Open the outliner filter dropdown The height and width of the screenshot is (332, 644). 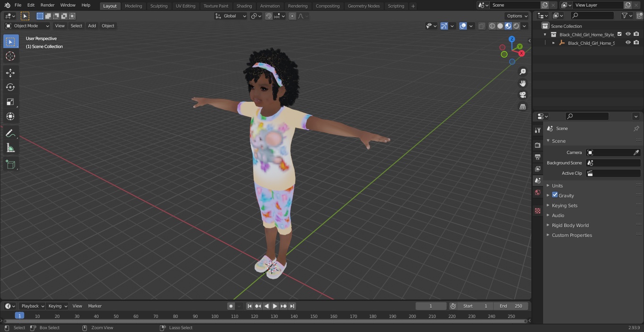pyautogui.click(x=627, y=16)
